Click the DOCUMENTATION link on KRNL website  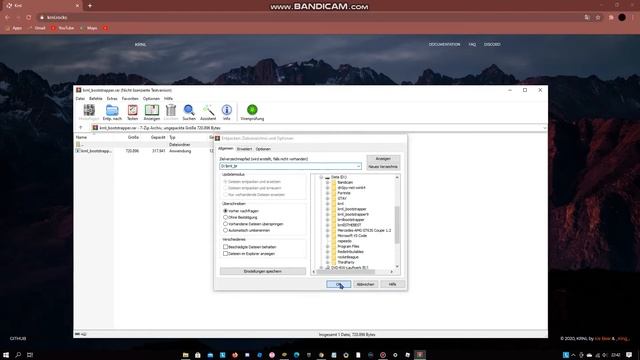tap(444, 44)
